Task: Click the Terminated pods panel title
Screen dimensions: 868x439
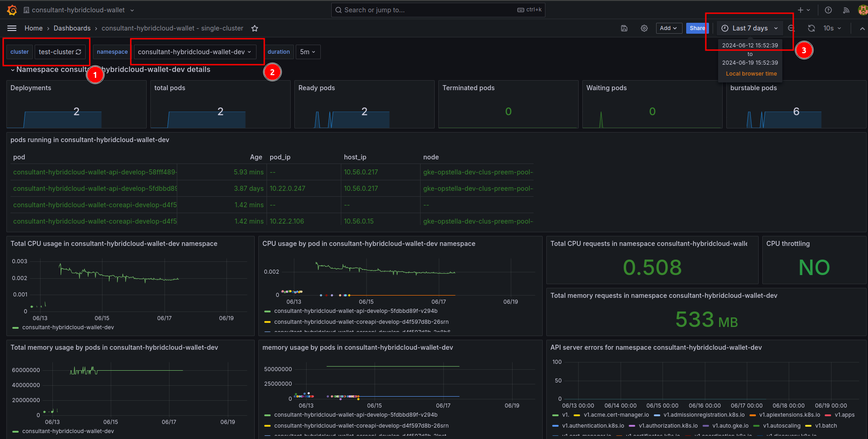Action: 468,88
